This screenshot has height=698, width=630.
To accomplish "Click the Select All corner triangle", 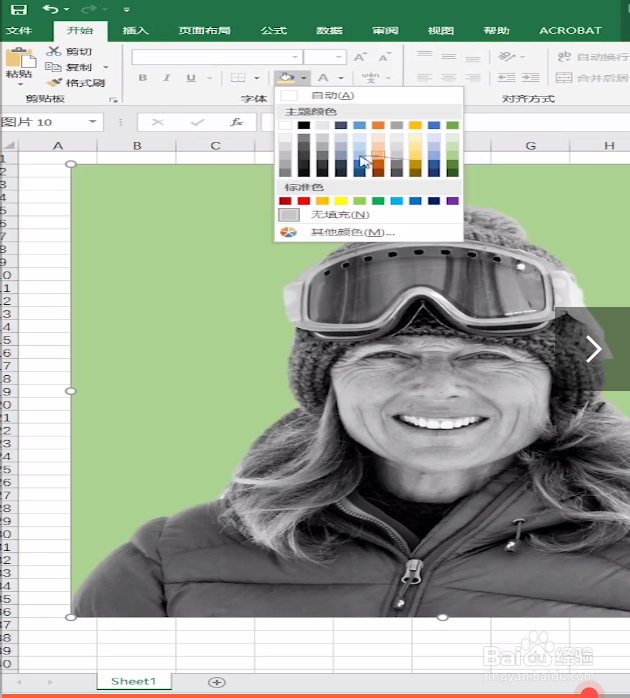I will click(x=9, y=146).
